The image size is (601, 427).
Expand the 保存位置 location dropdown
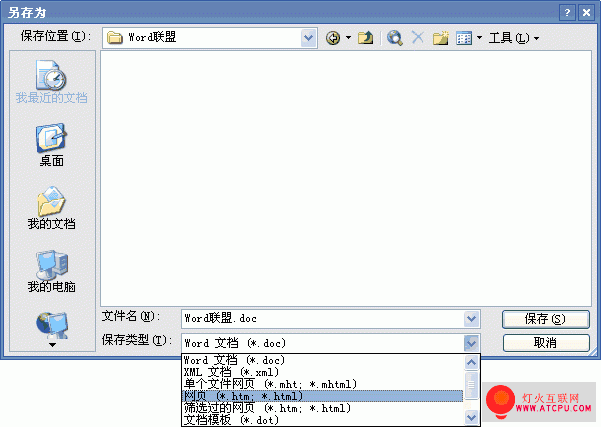tap(309, 38)
